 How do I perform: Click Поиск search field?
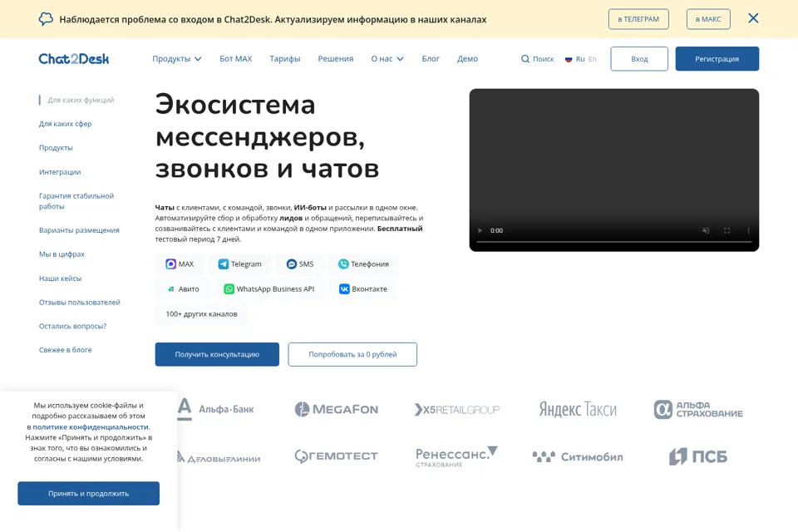pos(538,59)
